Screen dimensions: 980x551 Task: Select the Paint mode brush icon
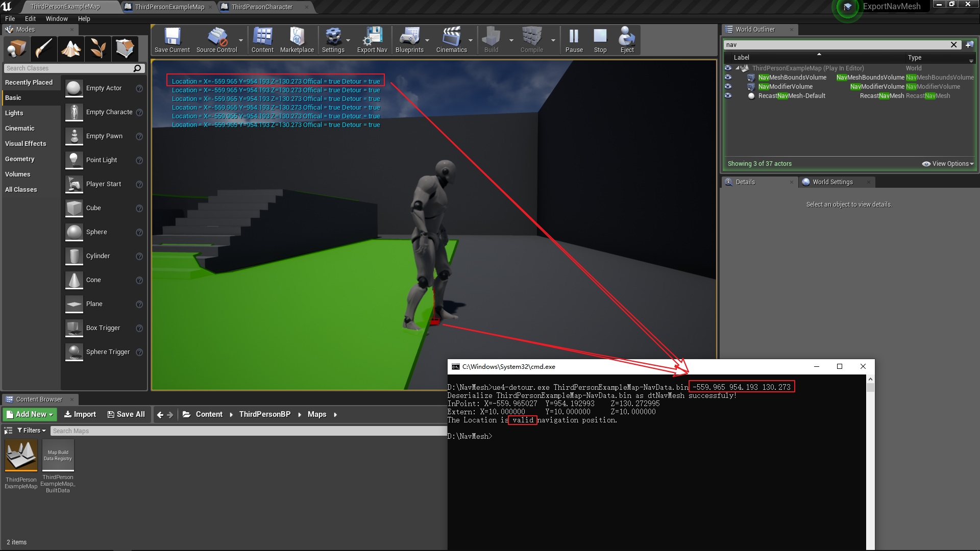coord(44,49)
